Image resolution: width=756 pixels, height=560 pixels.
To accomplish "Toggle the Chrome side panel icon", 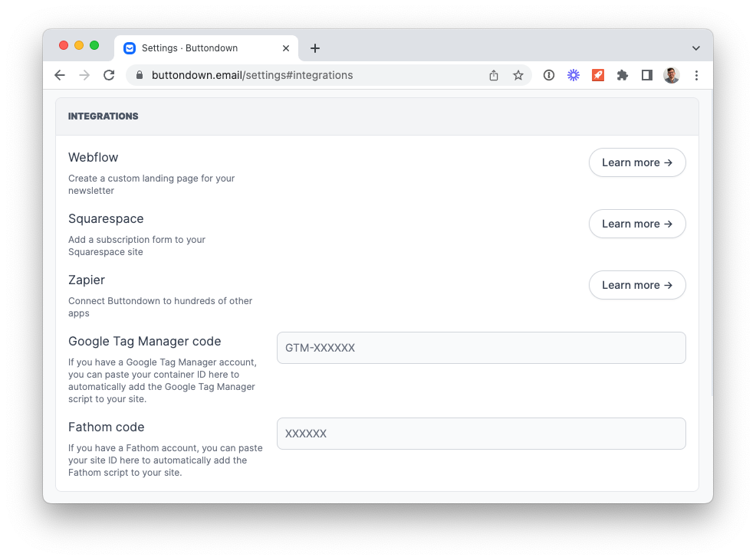I will pyautogui.click(x=646, y=75).
